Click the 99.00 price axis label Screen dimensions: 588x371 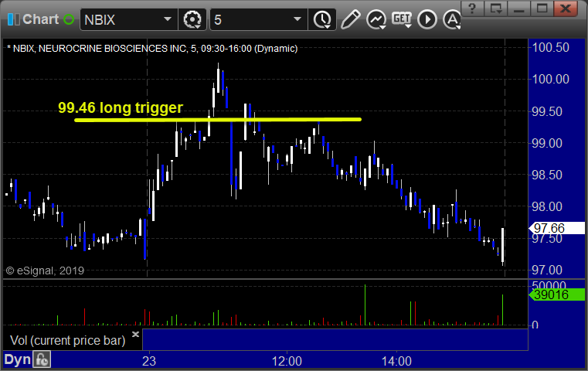click(x=547, y=143)
